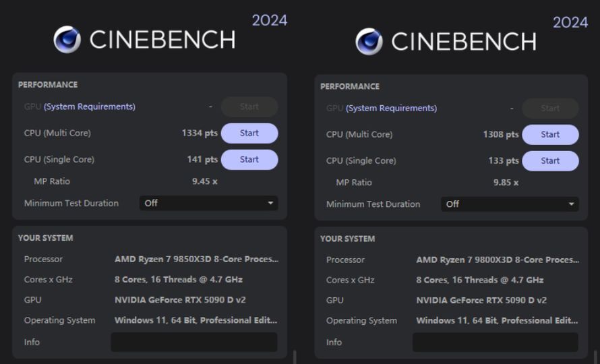Click the Ryzen 7 9850X3D processor name
The image size is (600, 364).
tap(196, 260)
